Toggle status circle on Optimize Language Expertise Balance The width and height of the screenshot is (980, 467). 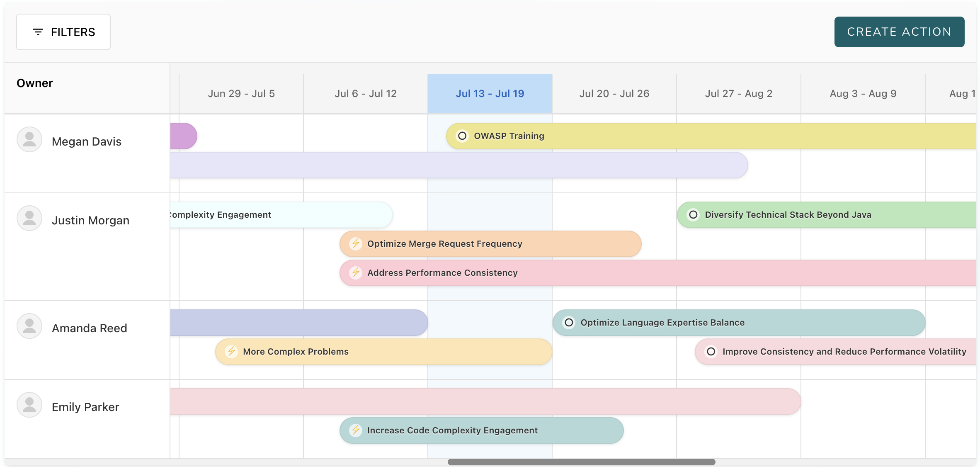(569, 322)
